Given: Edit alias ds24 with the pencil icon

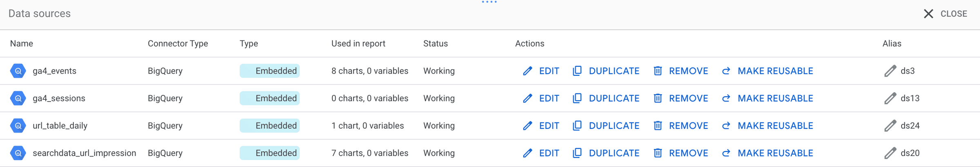Looking at the screenshot, I should [890, 126].
